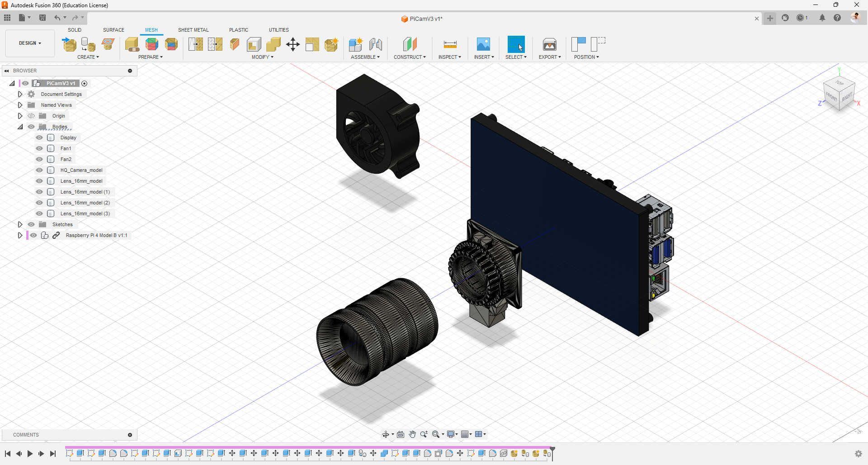The width and height of the screenshot is (868, 465).
Task: Hide the Sketches folder
Action: [x=31, y=224]
